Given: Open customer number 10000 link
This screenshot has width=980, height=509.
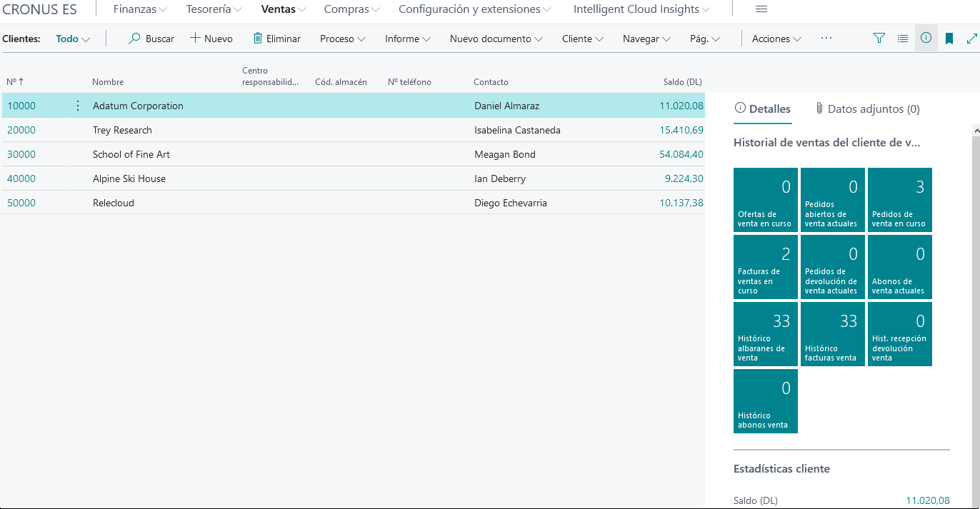Looking at the screenshot, I should coord(21,106).
